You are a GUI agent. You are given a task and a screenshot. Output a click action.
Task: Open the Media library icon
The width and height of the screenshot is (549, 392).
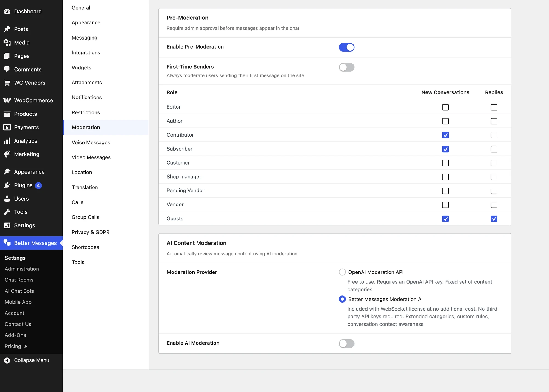[x=7, y=43]
